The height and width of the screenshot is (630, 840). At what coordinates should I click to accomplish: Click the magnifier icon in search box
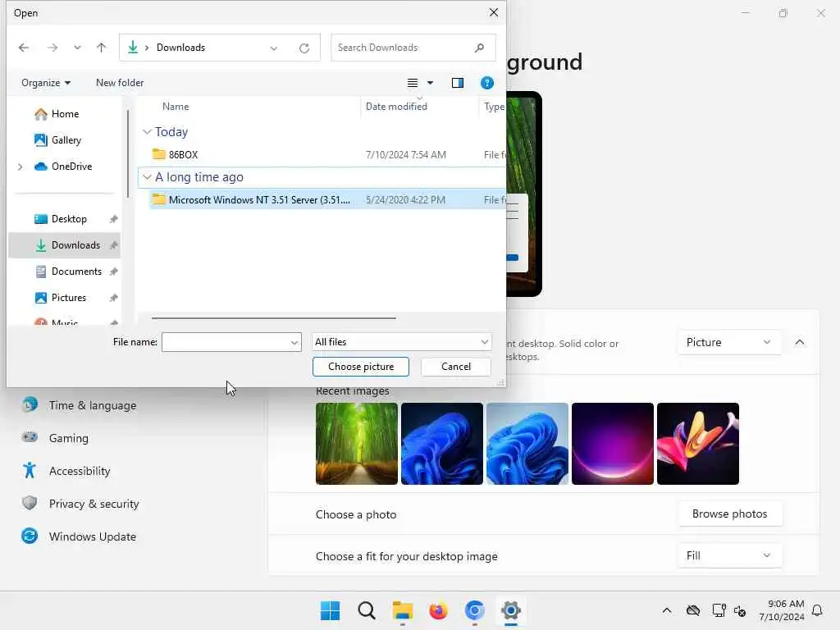tap(479, 48)
